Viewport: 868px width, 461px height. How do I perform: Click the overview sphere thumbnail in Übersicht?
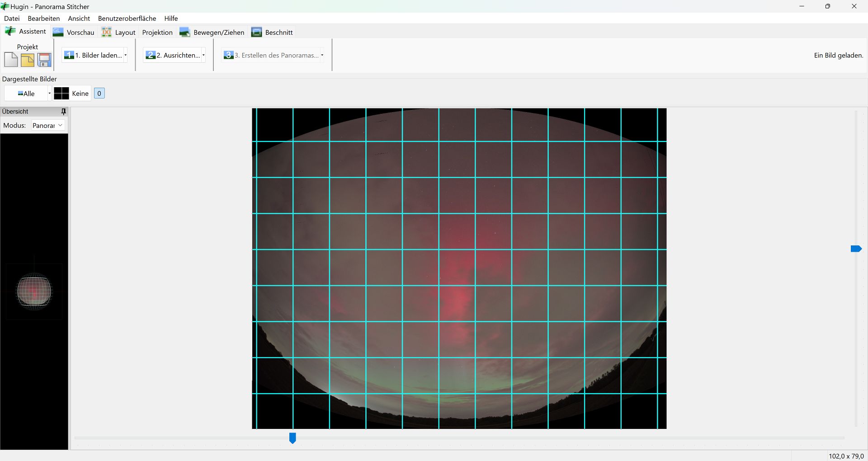[34, 292]
